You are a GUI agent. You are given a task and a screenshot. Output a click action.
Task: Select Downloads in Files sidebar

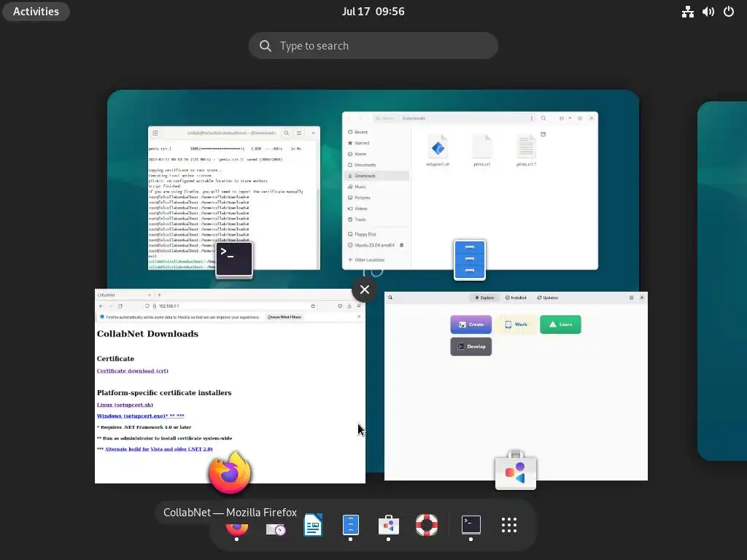pos(376,176)
